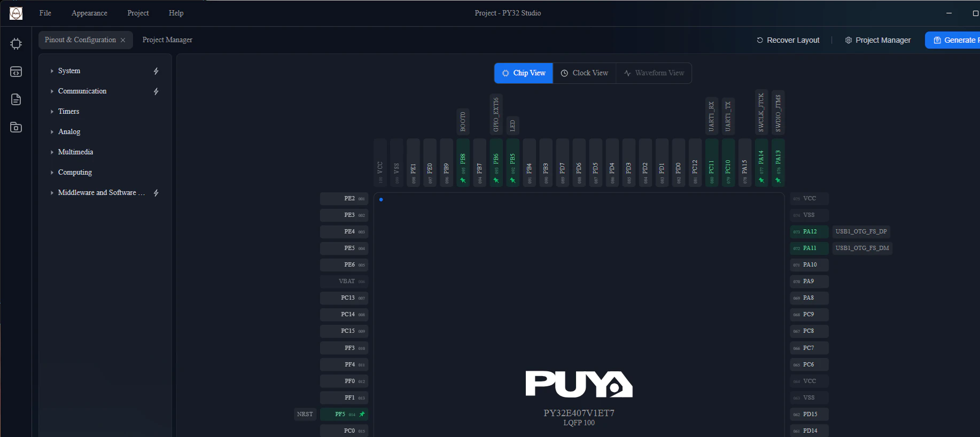The width and height of the screenshot is (980, 437).
Task: Select pin PC13 on the chip
Action: click(x=344, y=298)
